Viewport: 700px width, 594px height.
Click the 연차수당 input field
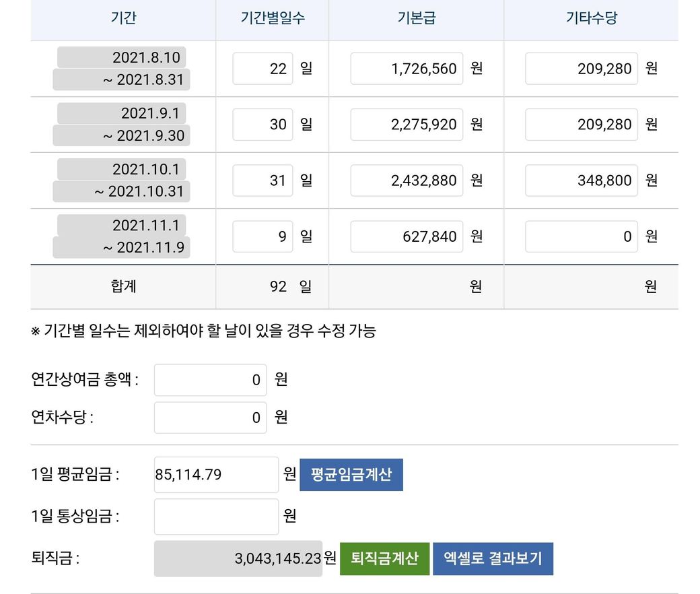click(210, 418)
